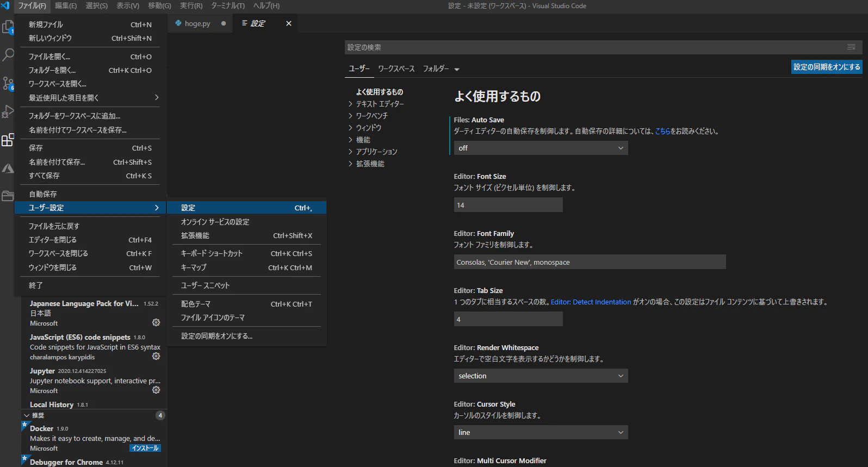Switch to the hoge.py editor tab
The height and width of the screenshot is (467, 868).
(200, 23)
